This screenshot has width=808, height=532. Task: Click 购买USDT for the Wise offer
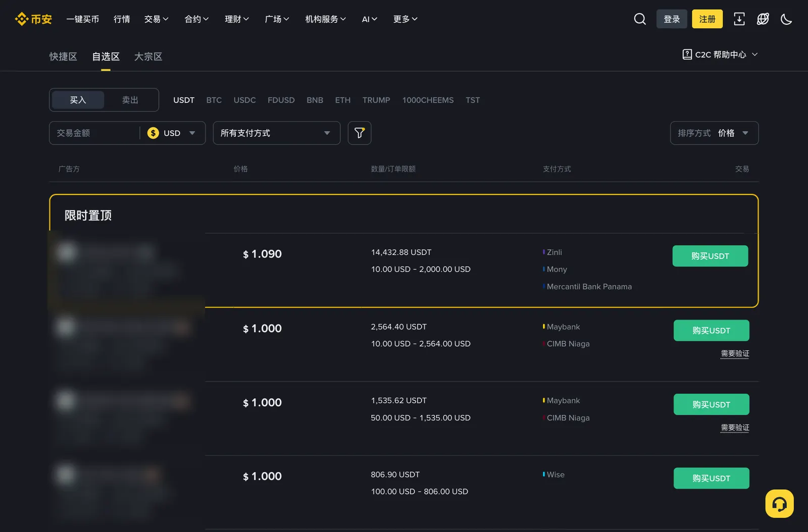tap(711, 478)
